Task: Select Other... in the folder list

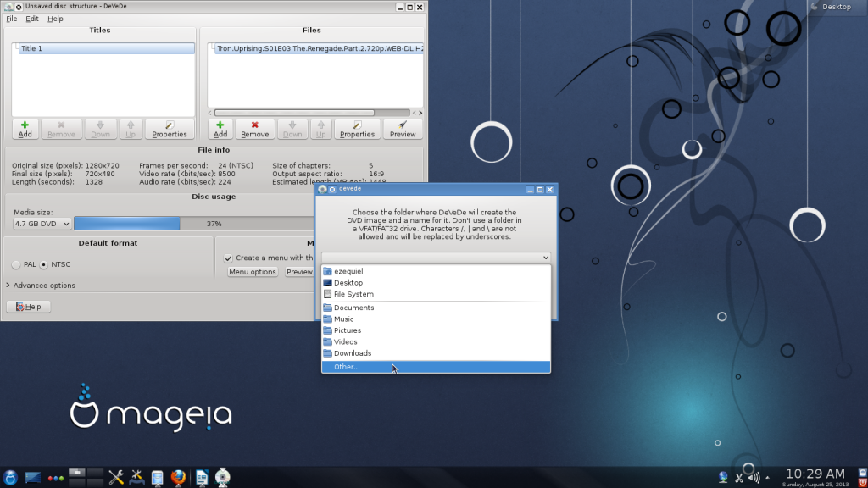Action: click(436, 367)
